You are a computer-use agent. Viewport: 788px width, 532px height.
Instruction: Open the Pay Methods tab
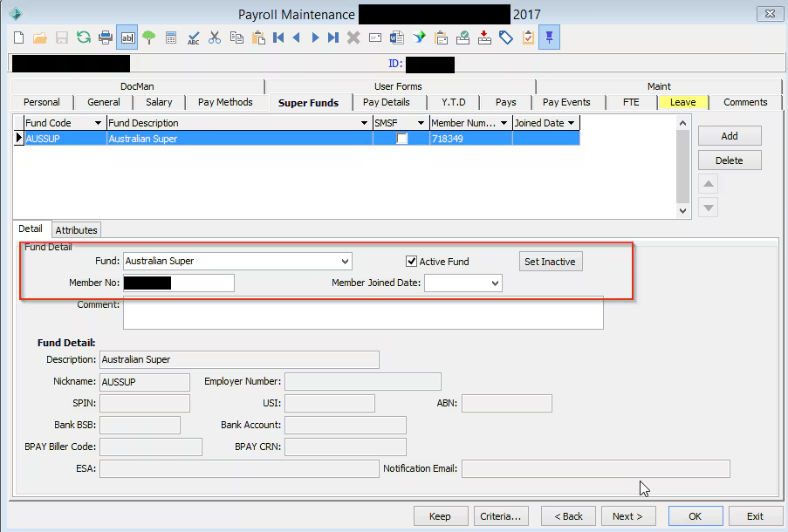(x=225, y=102)
